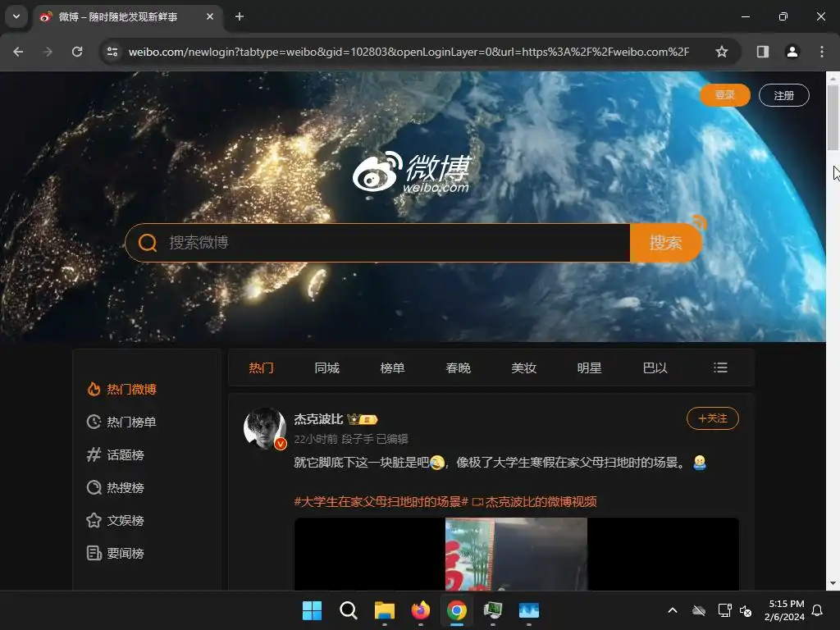Click the browser address bar URL
Screen dimensions: 840x630
click(409, 52)
